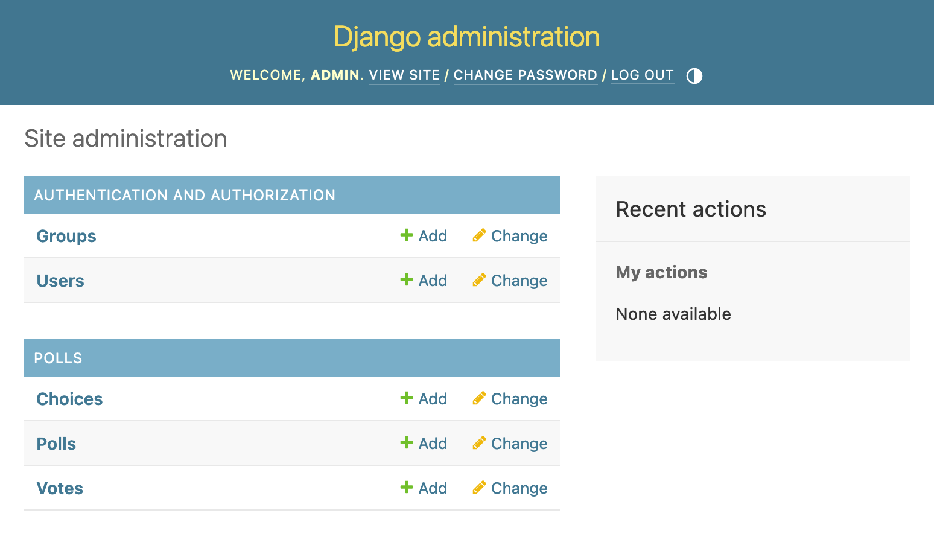Image resolution: width=934 pixels, height=560 pixels.
Task: Click the pencil icon to change Groups
Action: coord(479,235)
